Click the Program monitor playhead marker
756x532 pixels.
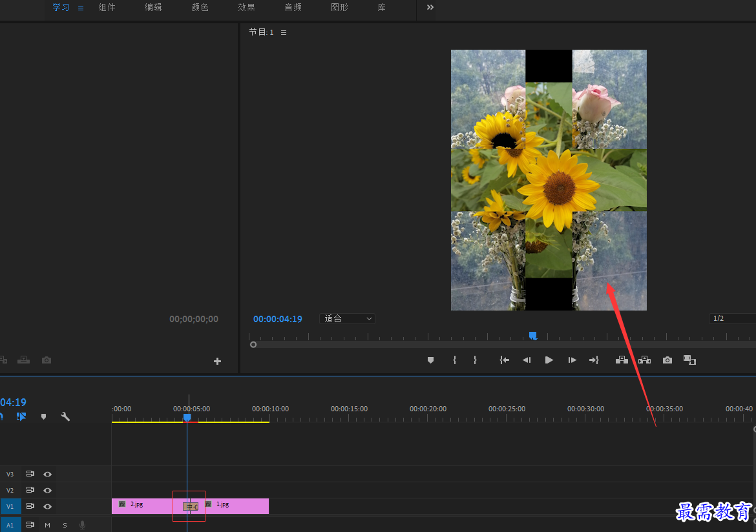click(x=533, y=335)
